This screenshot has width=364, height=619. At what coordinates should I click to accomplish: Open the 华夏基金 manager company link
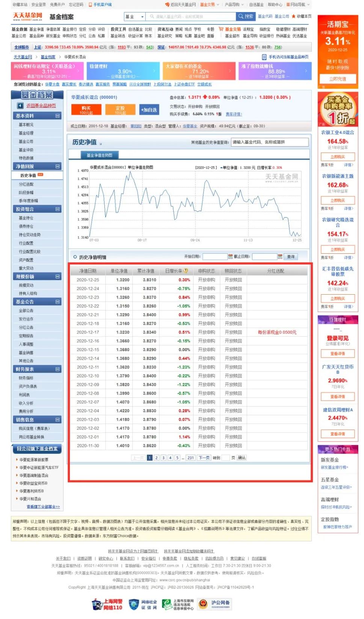190,126
